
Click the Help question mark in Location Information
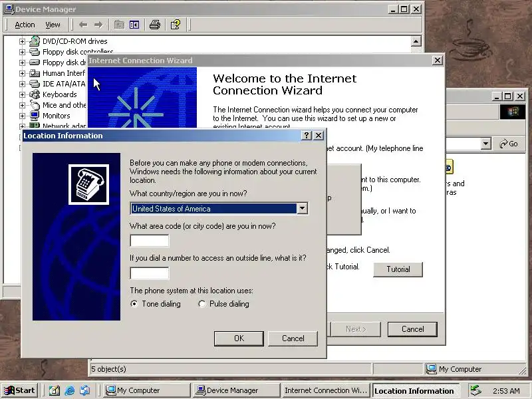pyautogui.click(x=307, y=136)
